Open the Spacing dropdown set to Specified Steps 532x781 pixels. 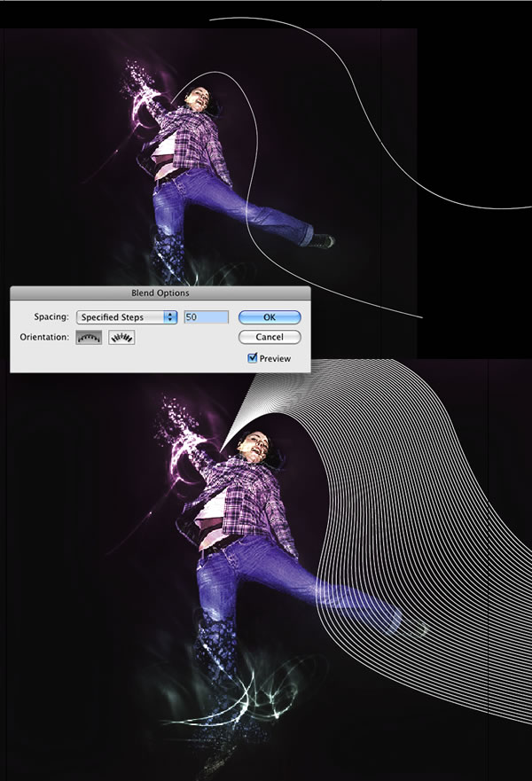[x=127, y=316]
